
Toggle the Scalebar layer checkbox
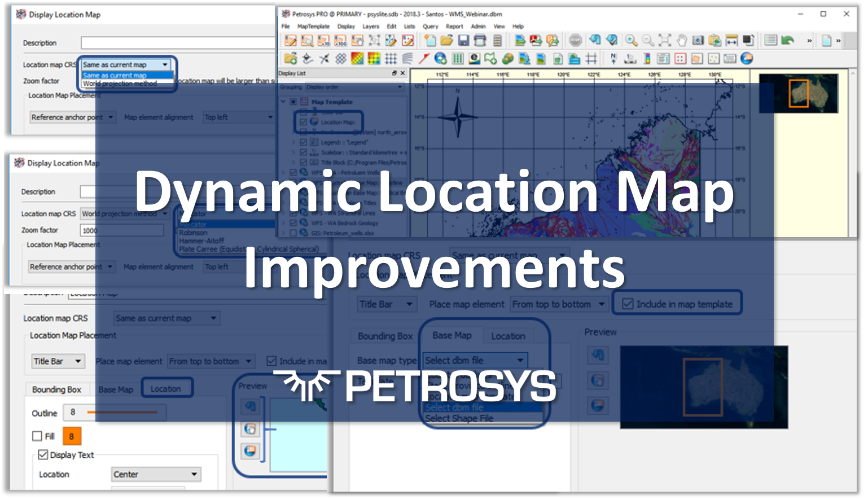pyautogui.click(x=304, y=152)
